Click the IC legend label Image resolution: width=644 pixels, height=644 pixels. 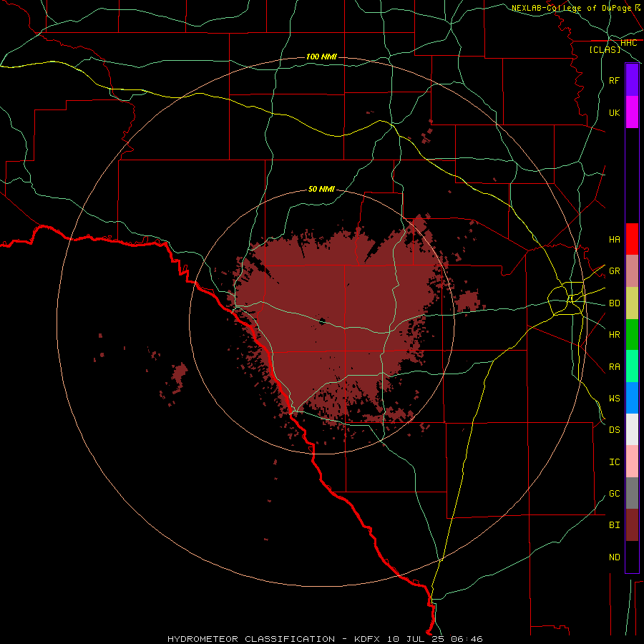coord(614,462)
